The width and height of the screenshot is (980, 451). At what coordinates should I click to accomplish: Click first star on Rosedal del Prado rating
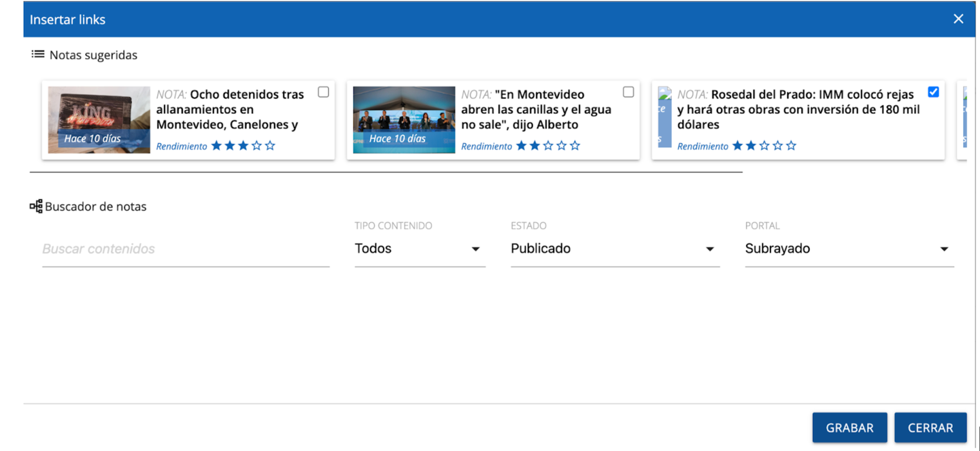tap(738, 146)
